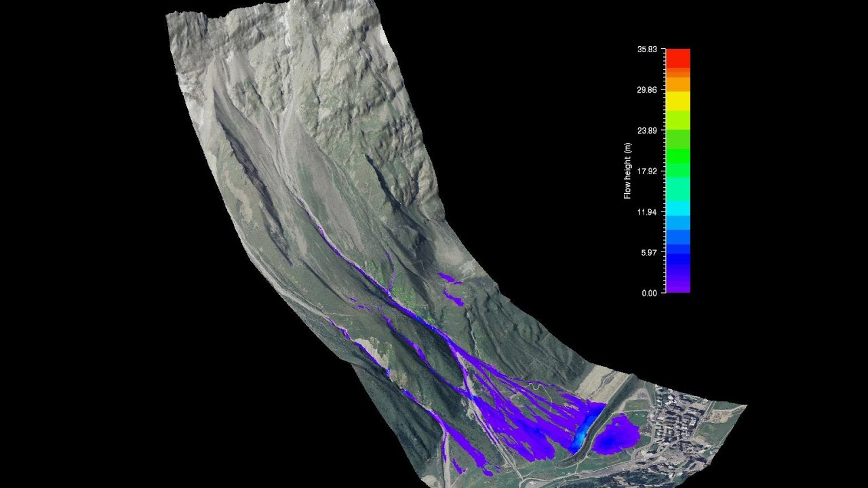Click the red segment of the color legend
This screenshot has height=488, width=868.
[x=678, y=58]
